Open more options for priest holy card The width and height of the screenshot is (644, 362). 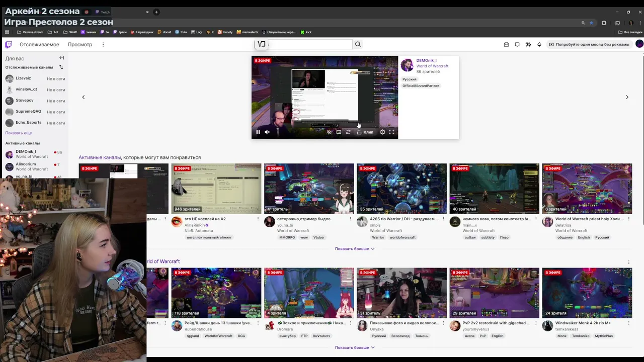click(628, 219)
